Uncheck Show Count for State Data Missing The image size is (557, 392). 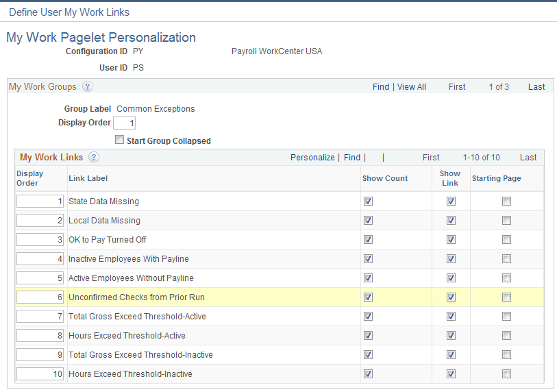coord(368,201)
